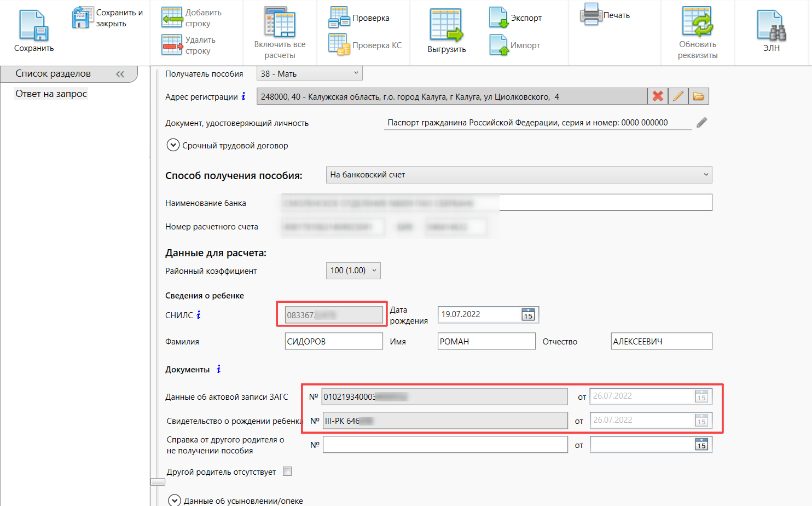
Task: Open the ЭЛН binoculars icon
Action: 771,26
